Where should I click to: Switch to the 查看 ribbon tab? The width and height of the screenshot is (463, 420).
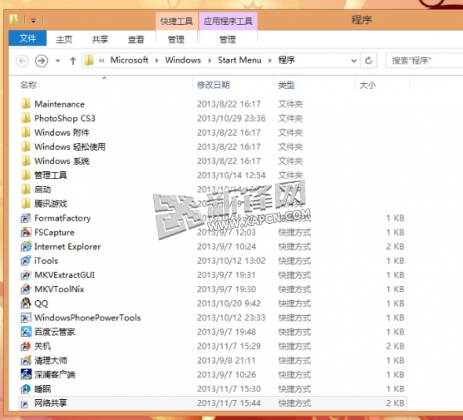[136, 39]
